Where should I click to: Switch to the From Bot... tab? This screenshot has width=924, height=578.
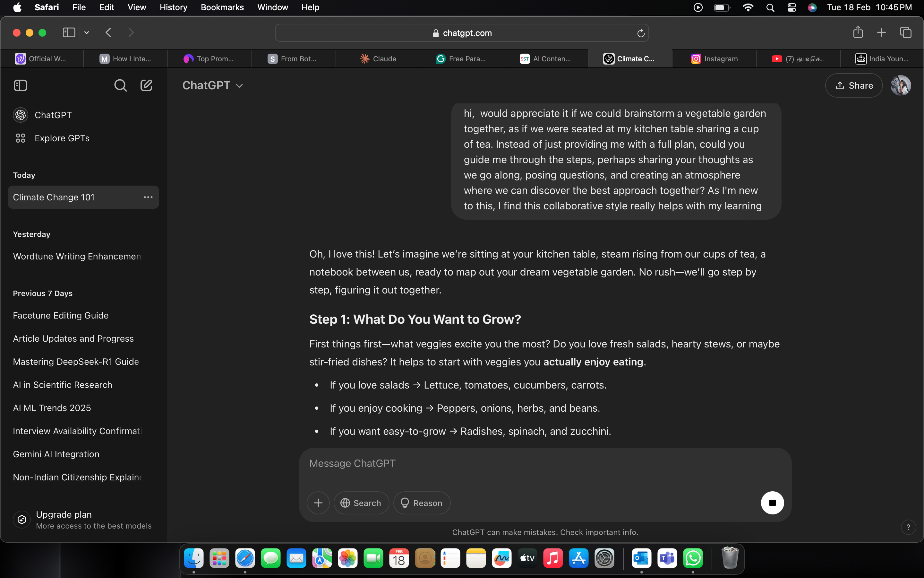point(294,58)
